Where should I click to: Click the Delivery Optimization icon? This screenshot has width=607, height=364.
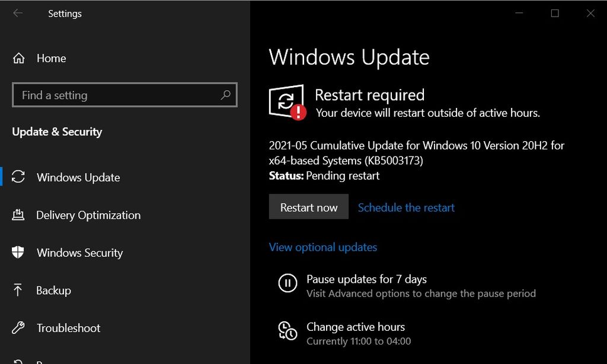[18, 215]
